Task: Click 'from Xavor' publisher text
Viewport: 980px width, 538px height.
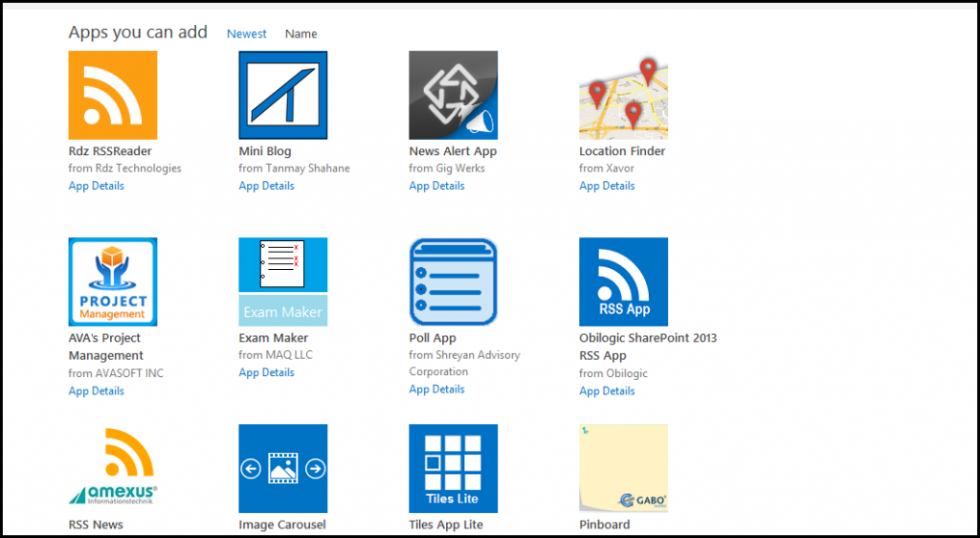Action: coord(606,168)
